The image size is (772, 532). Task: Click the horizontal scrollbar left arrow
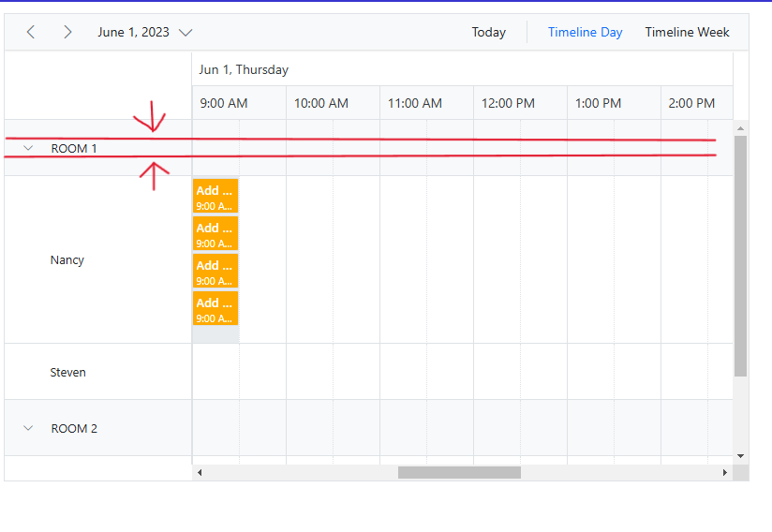coord(200,473)
